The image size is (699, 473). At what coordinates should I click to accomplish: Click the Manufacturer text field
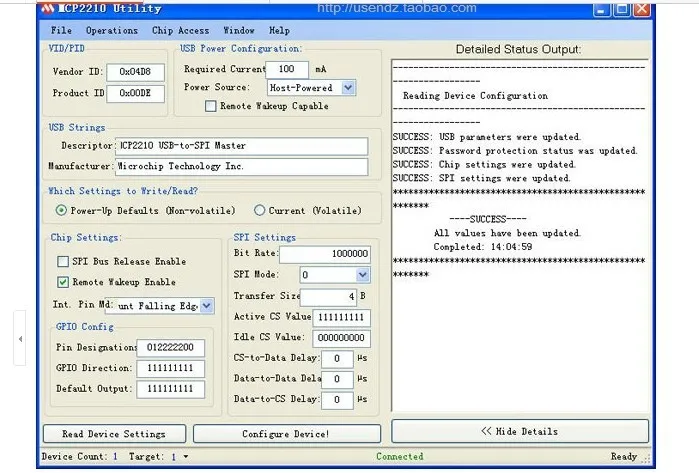242,166
